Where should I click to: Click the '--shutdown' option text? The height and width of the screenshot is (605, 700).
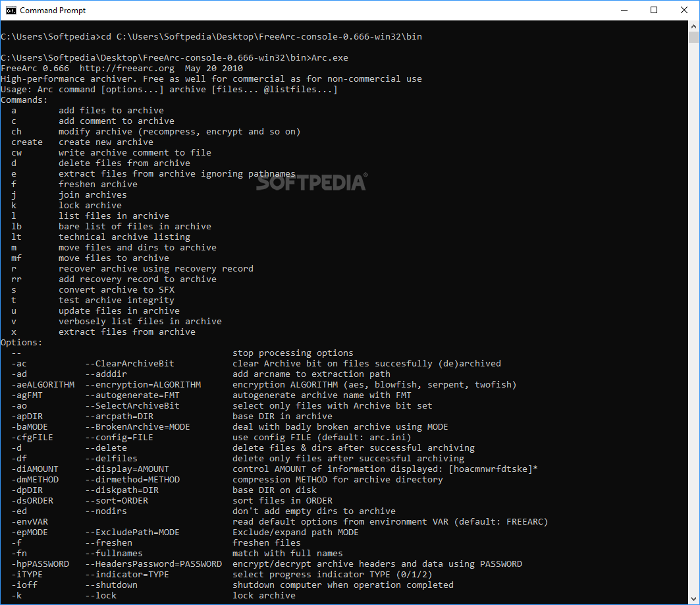click(x=111, y=585)
